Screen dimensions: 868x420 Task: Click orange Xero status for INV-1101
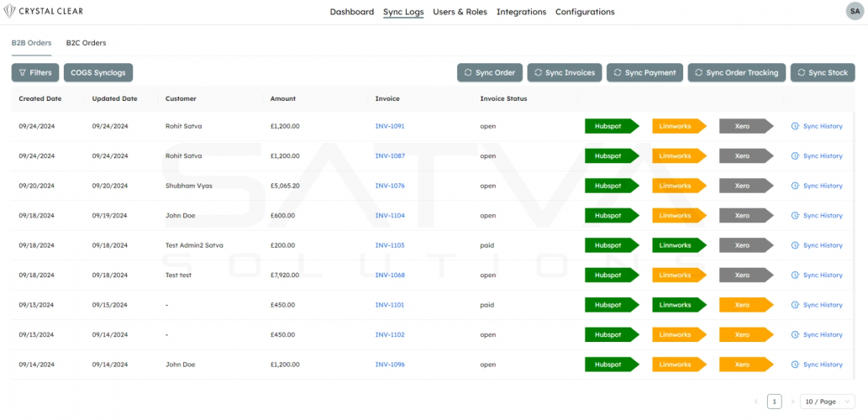click(x=746, y=305)
